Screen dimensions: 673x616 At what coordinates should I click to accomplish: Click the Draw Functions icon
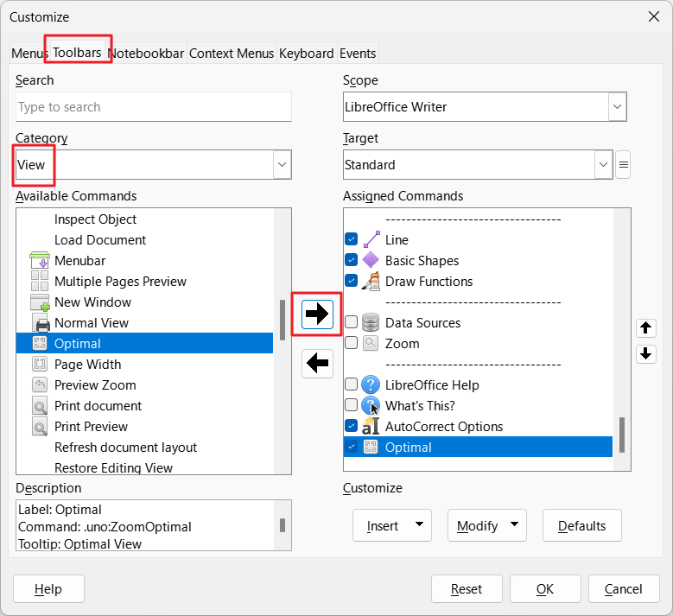[371, 281]
